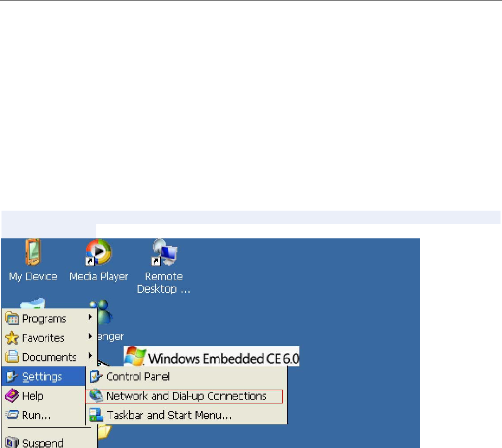Click the Settings menu icon
The width and height of the screenshot is (502, 448).
click(12, 376)
